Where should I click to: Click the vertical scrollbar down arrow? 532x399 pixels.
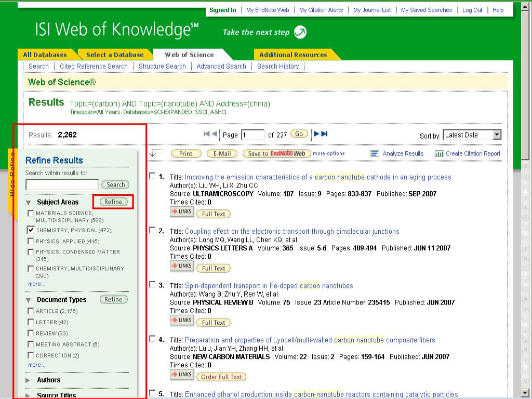[x=525, y=392]
